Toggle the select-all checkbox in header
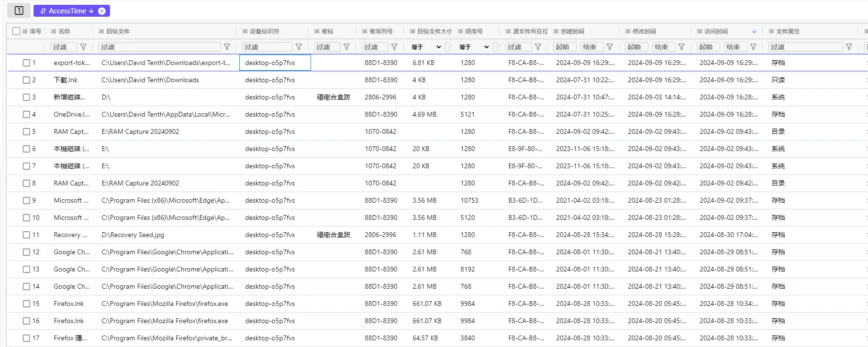The height and width of the screenshot is (347, 868). click(x=16, y=31)
